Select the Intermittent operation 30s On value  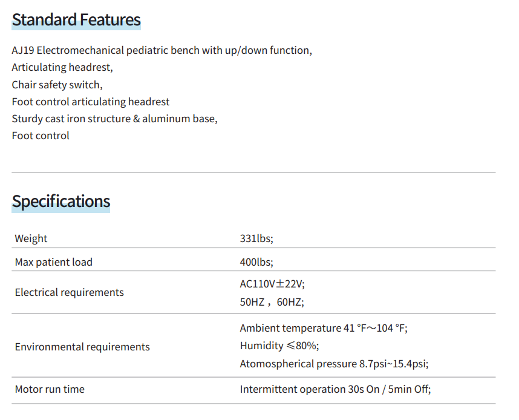(x=335, y=389)
